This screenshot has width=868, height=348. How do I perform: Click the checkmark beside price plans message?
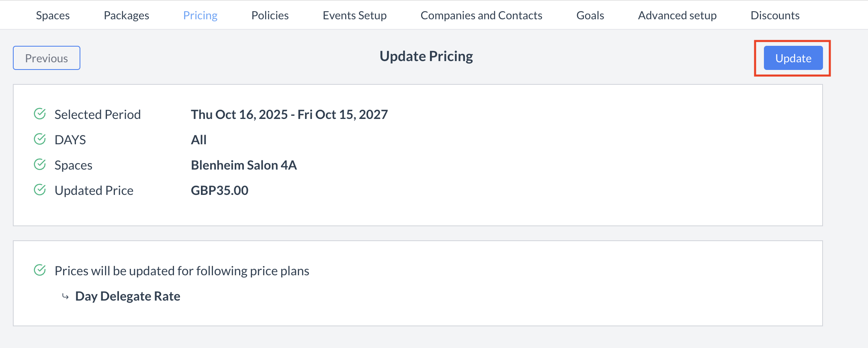[x=39, y=270]
